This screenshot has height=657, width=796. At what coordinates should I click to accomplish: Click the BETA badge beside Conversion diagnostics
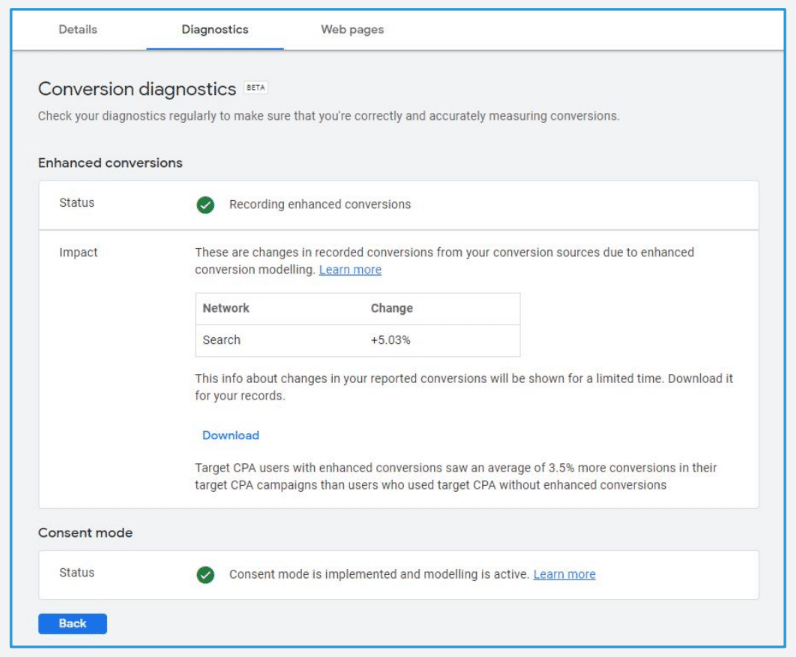click(x=255, y=87)
